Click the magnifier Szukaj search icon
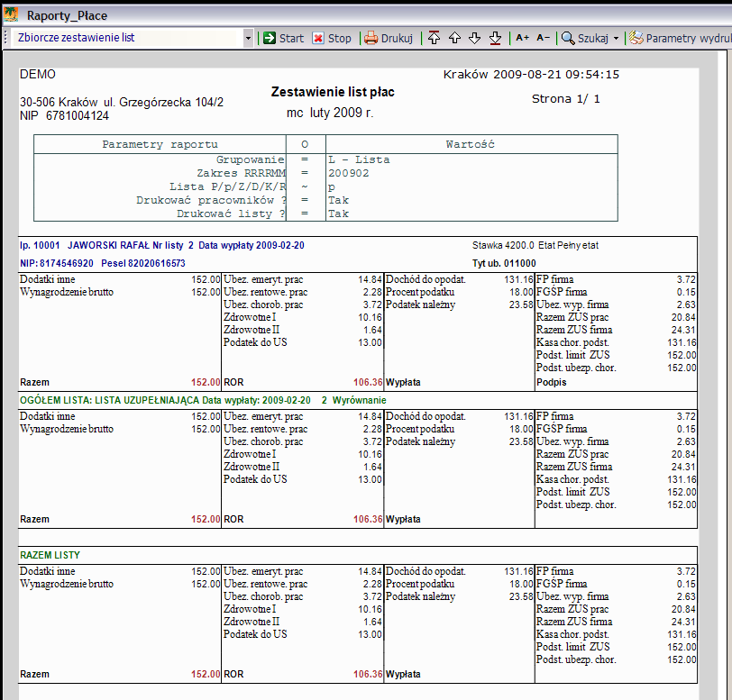Viewport: 732px width, 700px height. click(568, 38)
